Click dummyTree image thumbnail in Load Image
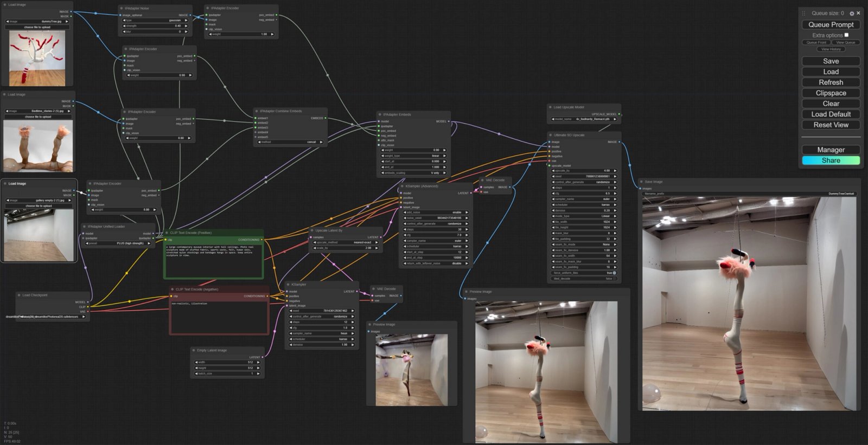Viewport: 868px width, 445px height. coord(37,58)
